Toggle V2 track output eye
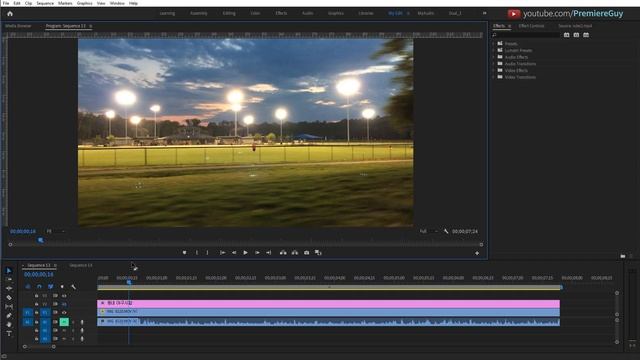 (64, 304)
